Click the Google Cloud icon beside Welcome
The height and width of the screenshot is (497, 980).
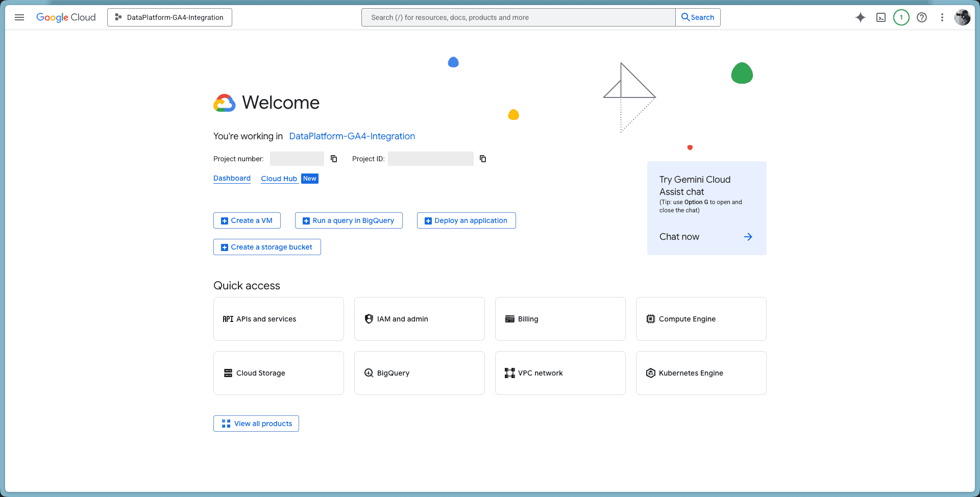click(225, 103)
